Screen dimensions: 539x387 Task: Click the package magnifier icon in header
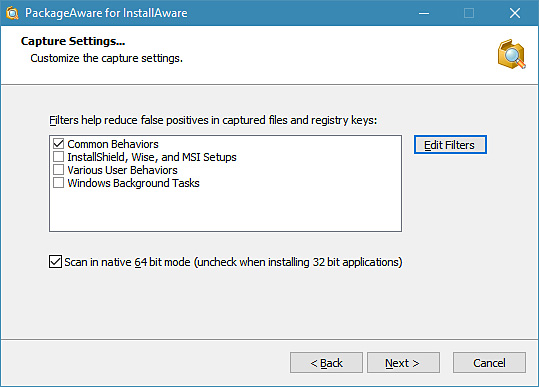(511, 54)
